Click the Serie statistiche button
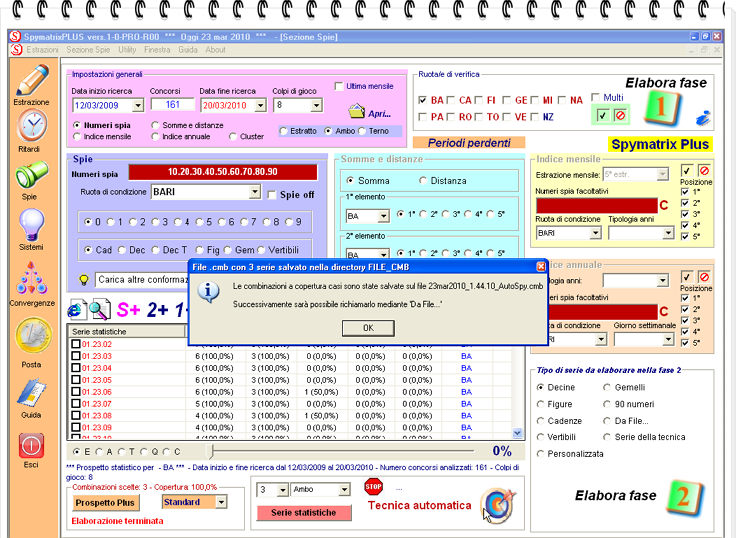 click(x=304, y=513)
